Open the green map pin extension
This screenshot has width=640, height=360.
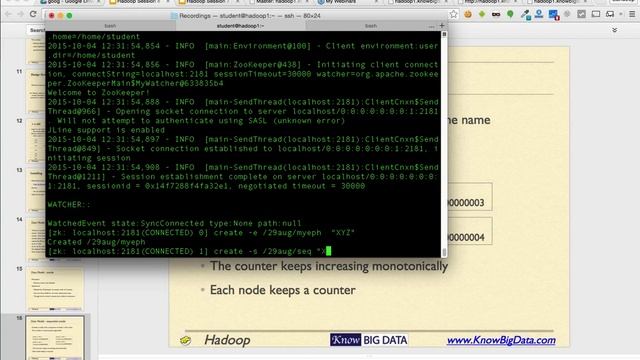tap(510, 14)
